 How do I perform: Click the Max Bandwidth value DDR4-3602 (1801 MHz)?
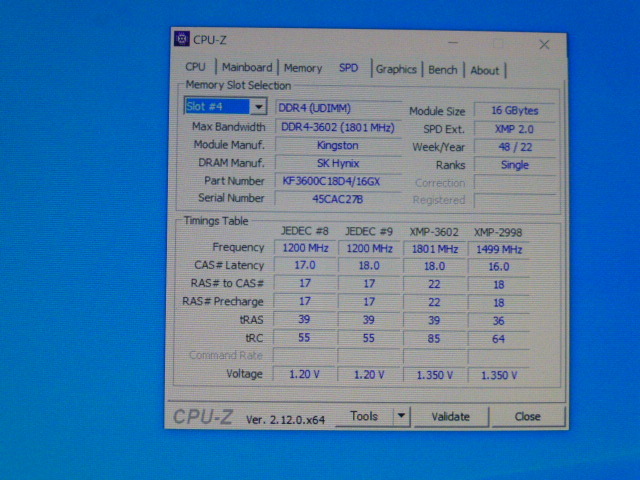click(x=338, y=127)
